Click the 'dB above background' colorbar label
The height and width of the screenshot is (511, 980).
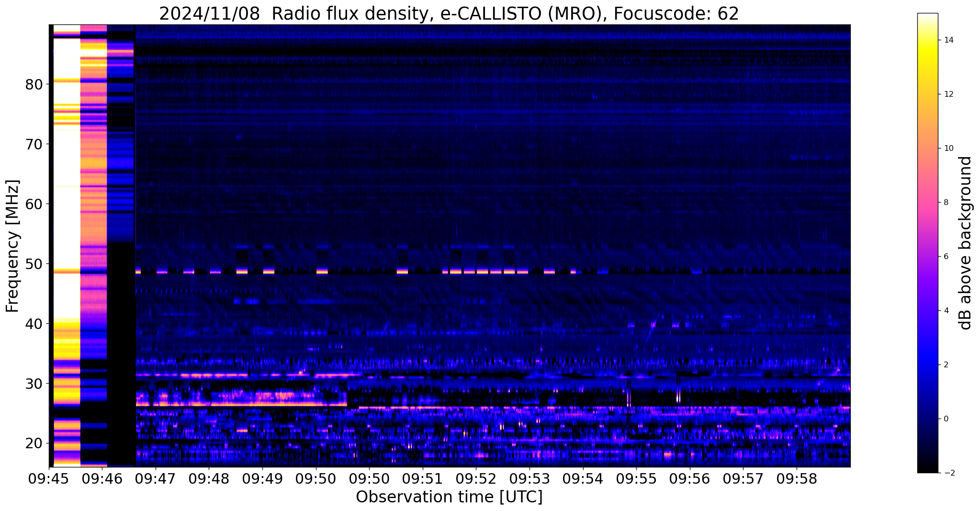pyautogui.click(x=966, y=243)
